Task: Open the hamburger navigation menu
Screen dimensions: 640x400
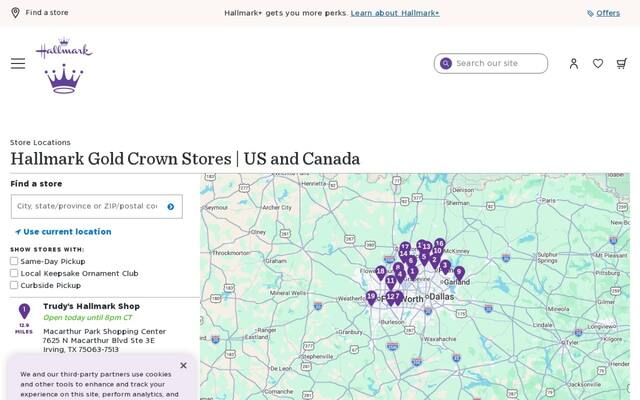Action: tap(18, 63)
